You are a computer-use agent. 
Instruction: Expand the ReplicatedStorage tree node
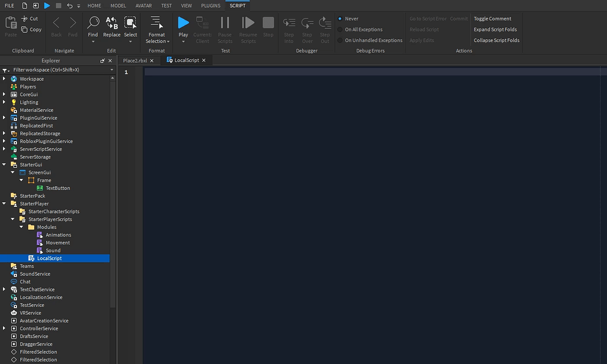coord(4,133)
